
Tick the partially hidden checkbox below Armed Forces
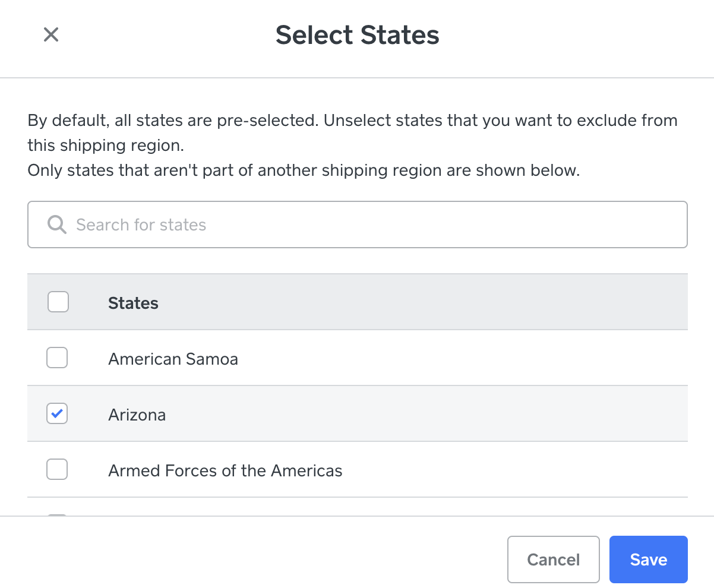point(57,514)
